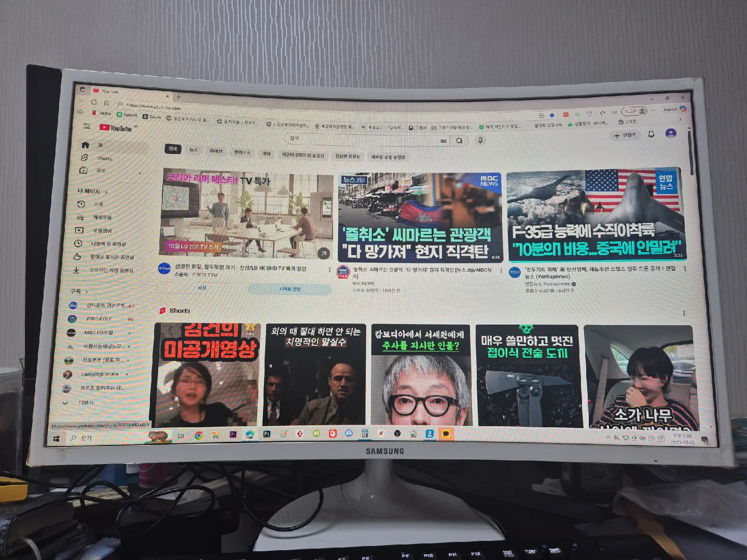Toggle the Copilot sidebar button
Screen dimensions: 747x560
tap(683, 109)
